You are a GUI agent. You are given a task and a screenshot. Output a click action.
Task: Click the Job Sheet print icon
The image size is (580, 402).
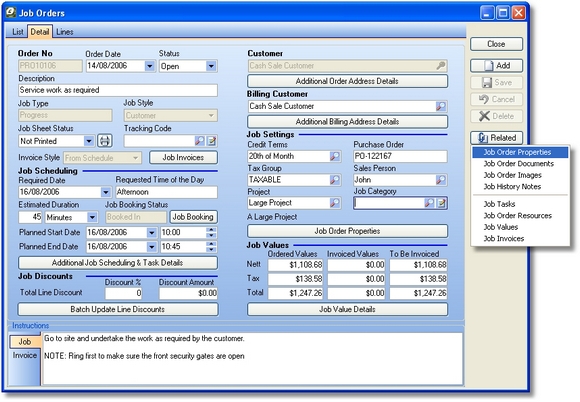(105, 141)
